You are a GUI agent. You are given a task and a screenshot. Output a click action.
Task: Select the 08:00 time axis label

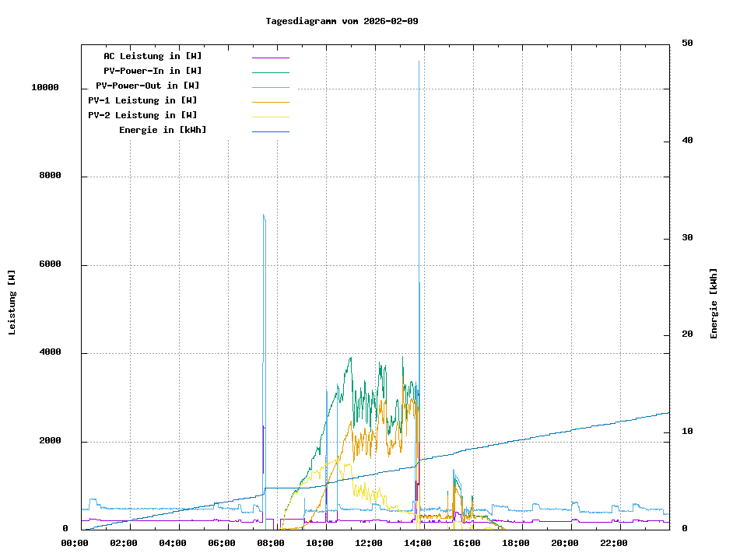coord(270,543)
